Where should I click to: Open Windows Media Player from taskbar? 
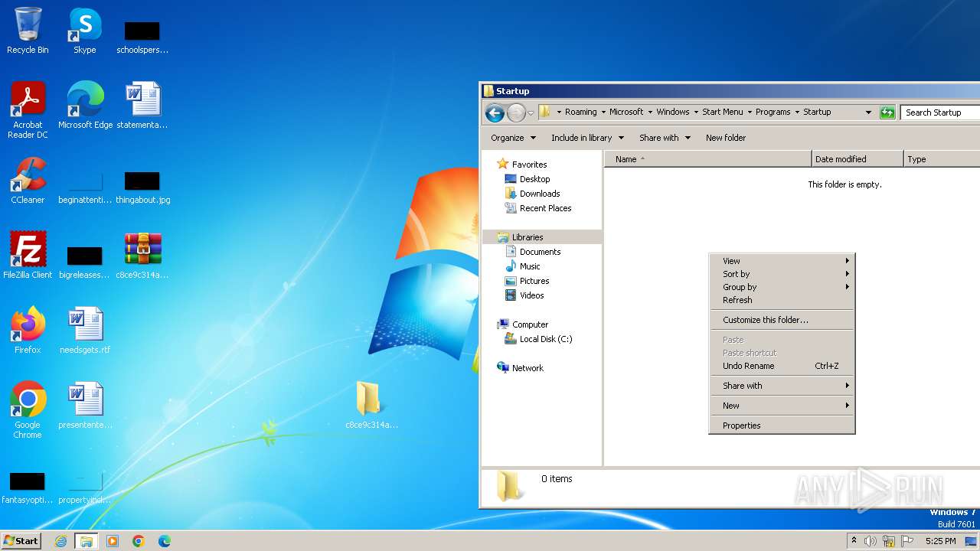113,541
